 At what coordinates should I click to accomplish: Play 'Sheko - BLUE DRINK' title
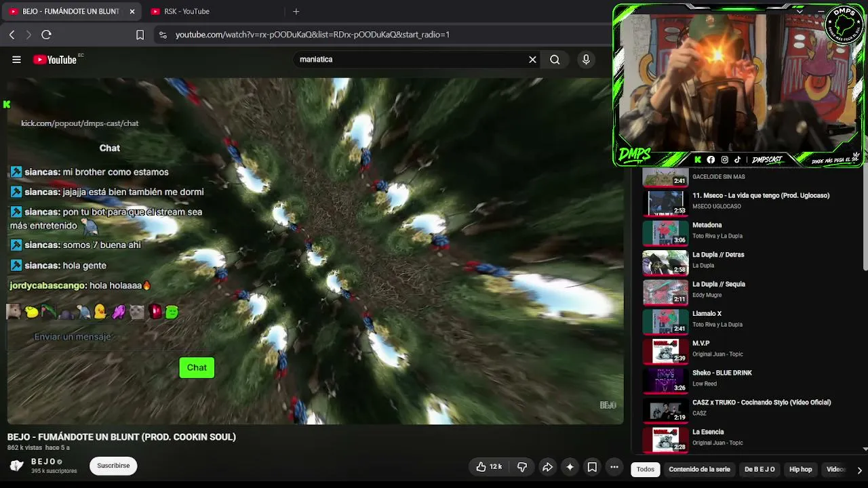tap(722, 373)
